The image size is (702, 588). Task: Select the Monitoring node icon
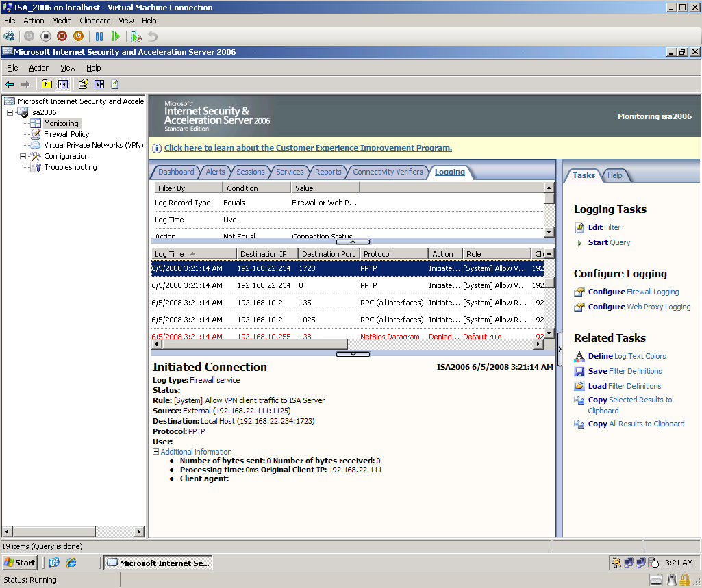(x=36, y=123)
